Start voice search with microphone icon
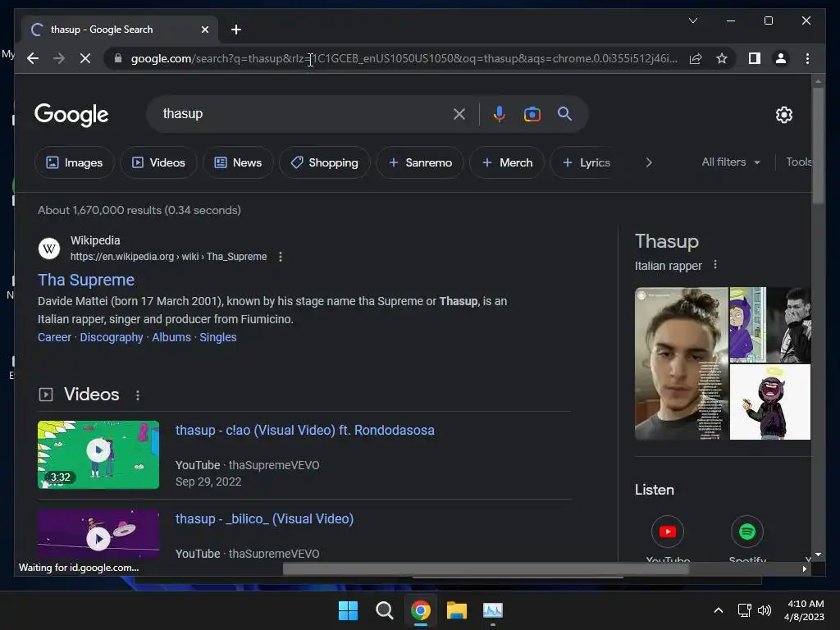Image resolution: width=840 pixels, height=630 pixels. [x=499, y=114]
